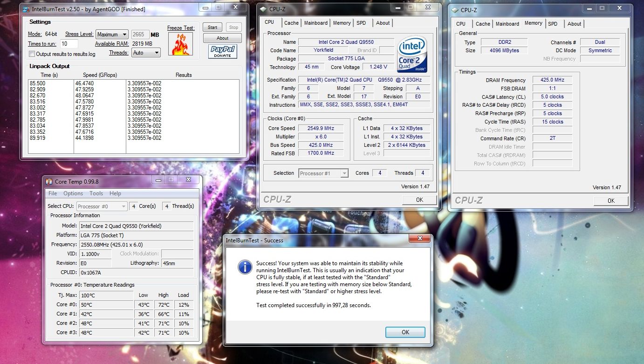
Task: Click the Level 2 cache 2 x 6144 KBytes value
Action: tap(407, 145)
